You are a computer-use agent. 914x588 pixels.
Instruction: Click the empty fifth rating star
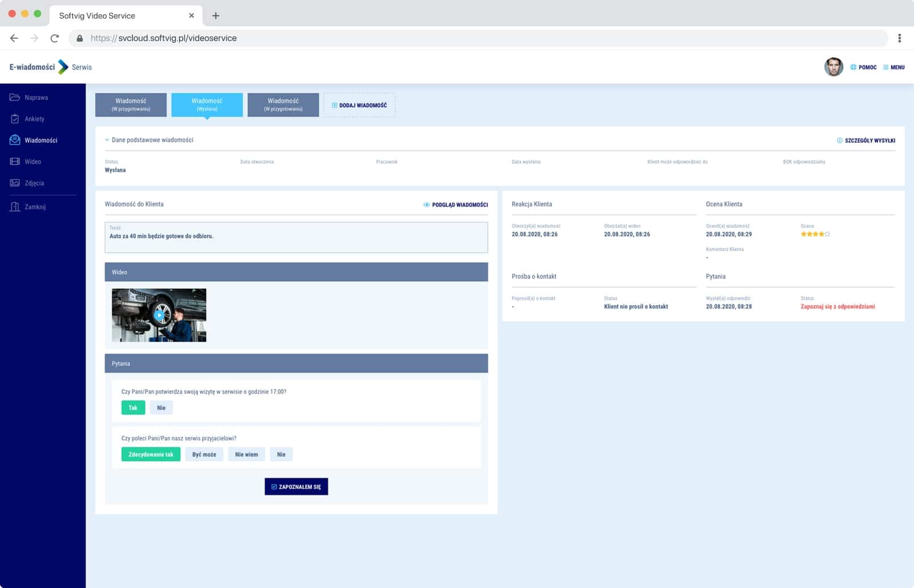tap(828, 233)
